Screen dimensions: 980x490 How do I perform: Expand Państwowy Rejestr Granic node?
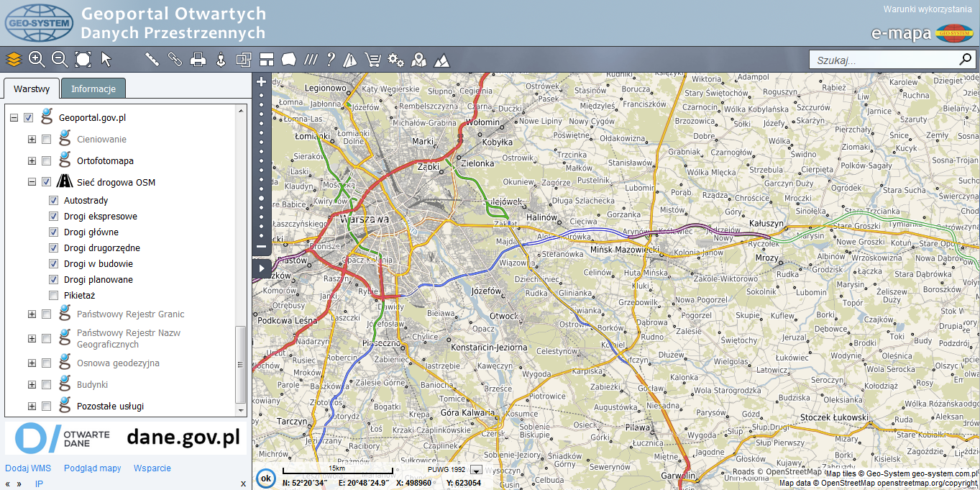click(x=32, y=314)
